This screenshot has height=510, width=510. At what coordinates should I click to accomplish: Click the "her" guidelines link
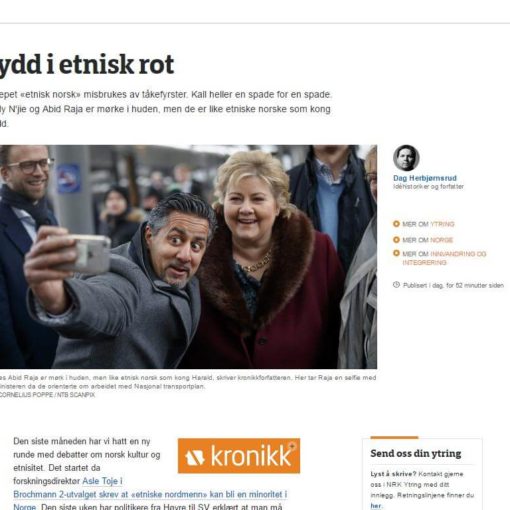tap(376, 506)
